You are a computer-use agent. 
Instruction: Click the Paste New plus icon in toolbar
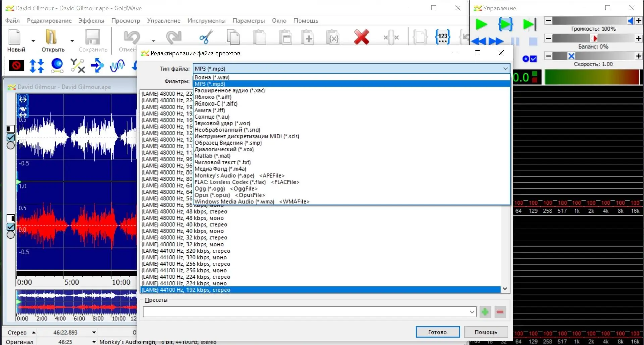307,37
